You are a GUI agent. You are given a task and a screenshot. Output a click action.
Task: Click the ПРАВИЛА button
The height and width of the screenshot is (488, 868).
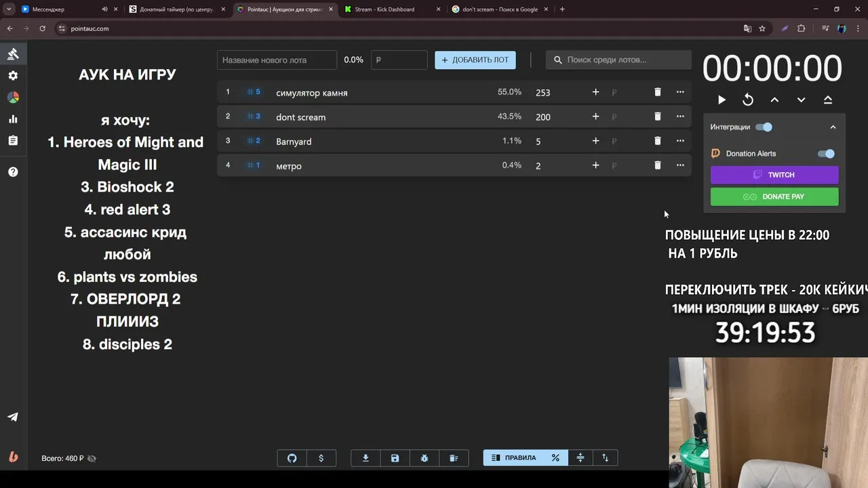513,458
